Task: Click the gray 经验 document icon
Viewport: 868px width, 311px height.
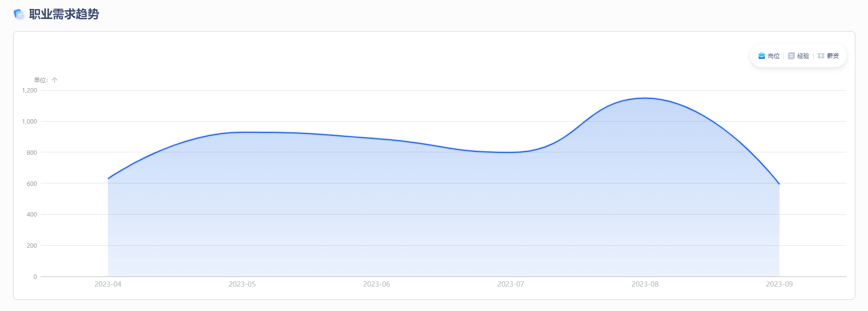Action: tap(791, 56)
